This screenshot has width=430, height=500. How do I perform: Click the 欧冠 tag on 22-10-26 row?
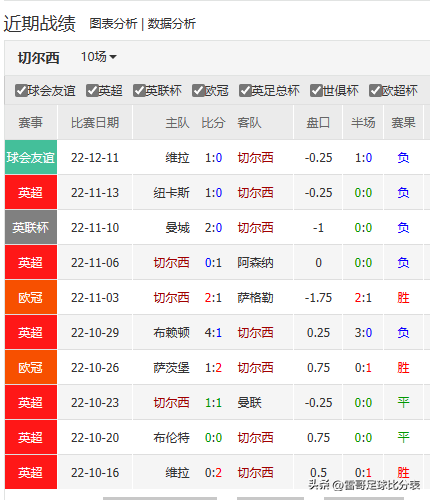coord(31,367)
